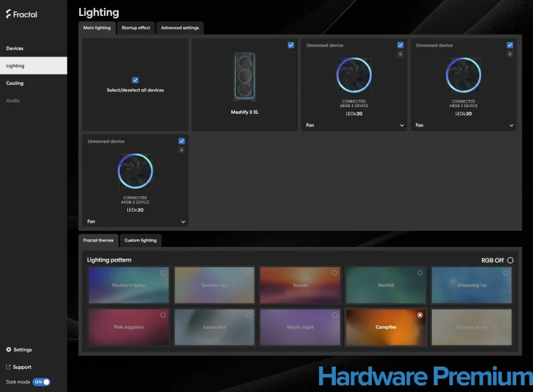Click the fan image beside Meshify 3 XL
The height and width of the screenshot is (392, 533).
point(354,75)
